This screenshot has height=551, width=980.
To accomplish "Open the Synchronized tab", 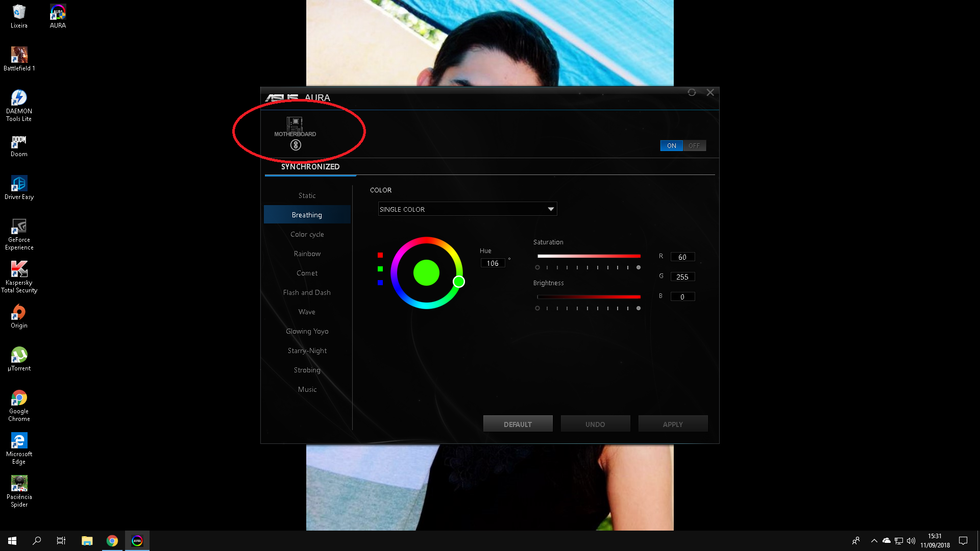I will tap(310, 167).
